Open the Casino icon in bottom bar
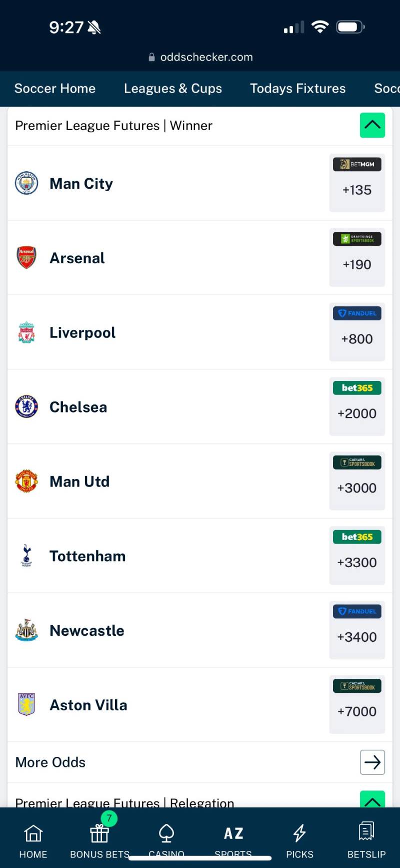This screenshot has height=868, width=400. coord(166,833)
